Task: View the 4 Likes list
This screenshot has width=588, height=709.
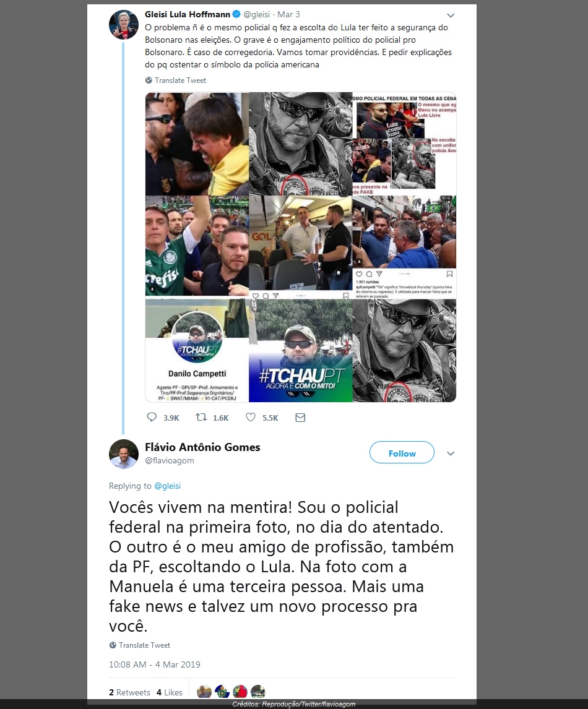Action: (169, 692)
